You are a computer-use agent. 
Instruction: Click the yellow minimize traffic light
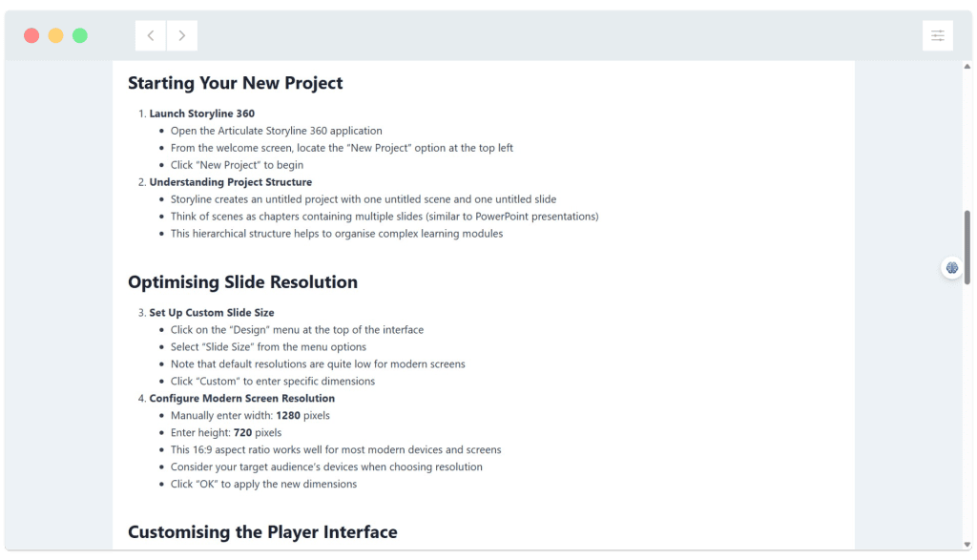pyautogui.click(x=56, y=34)
